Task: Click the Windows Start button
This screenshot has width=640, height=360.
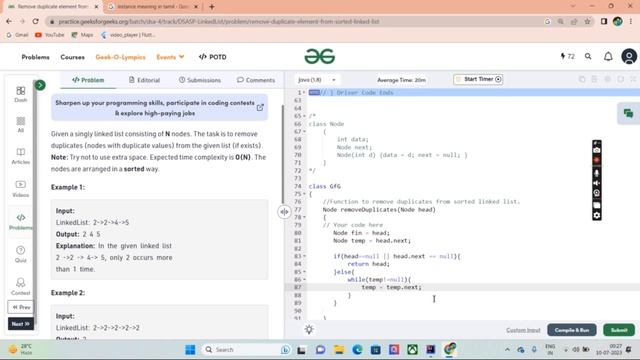Action: tap(190, 349)
